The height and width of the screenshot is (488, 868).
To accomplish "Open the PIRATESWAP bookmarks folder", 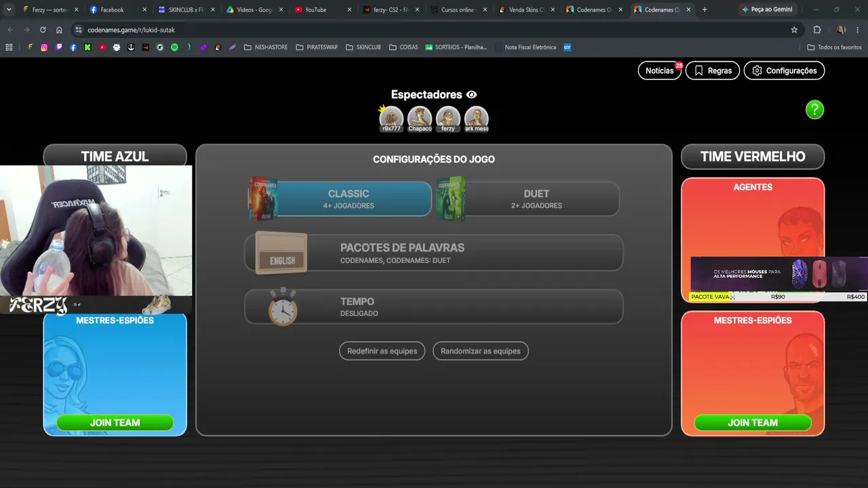I will pyautogui.click(x=317, y=47).
